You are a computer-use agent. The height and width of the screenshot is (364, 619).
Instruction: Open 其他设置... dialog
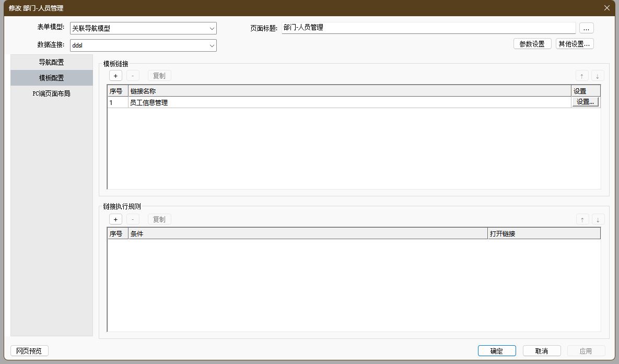[575, 44]
